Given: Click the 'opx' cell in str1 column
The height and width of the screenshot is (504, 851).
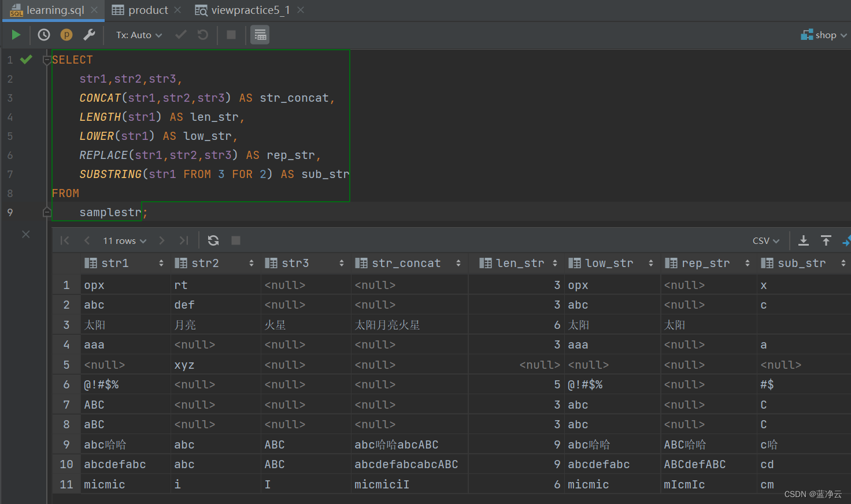Looking at the screenshot, I should [125, 285].
